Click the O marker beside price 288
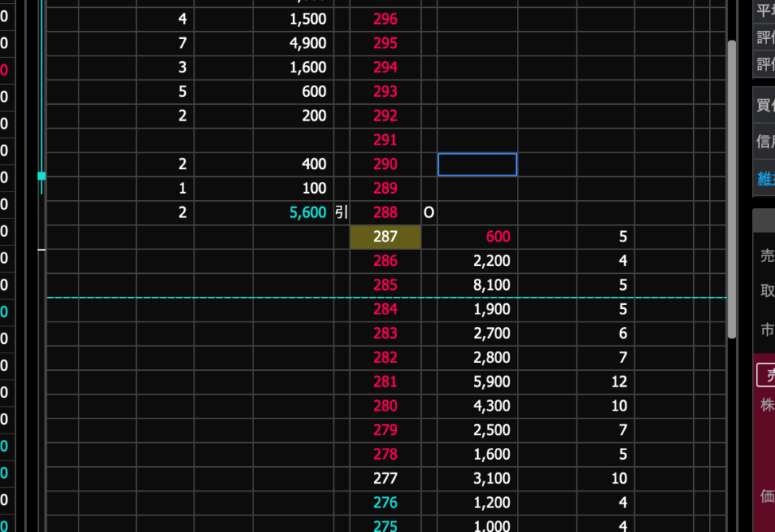This screenshot has height=532, width=775. click(429, 213)
